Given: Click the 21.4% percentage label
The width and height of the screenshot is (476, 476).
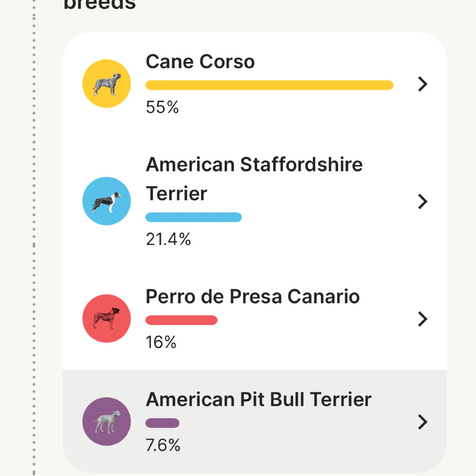Looking at the screenshot, I should [x=168, y=239].
